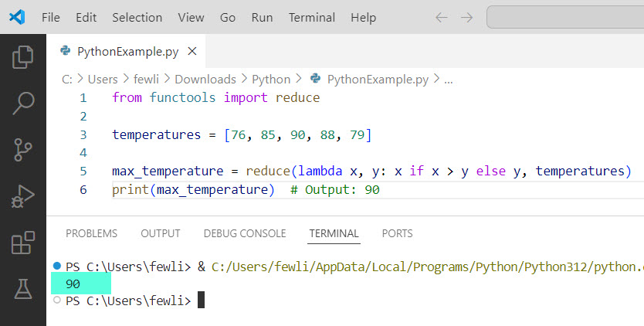
Task: Click the 'lambda' keyword on line 5
Action: (320, 171)
